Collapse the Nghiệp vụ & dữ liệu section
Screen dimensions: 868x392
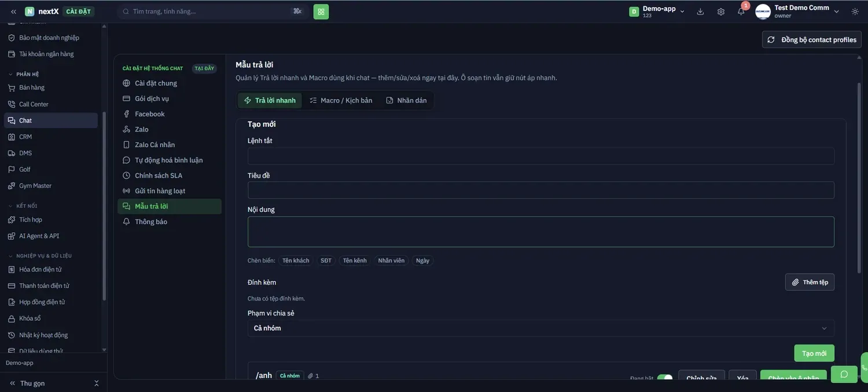(x=39, y=256)
